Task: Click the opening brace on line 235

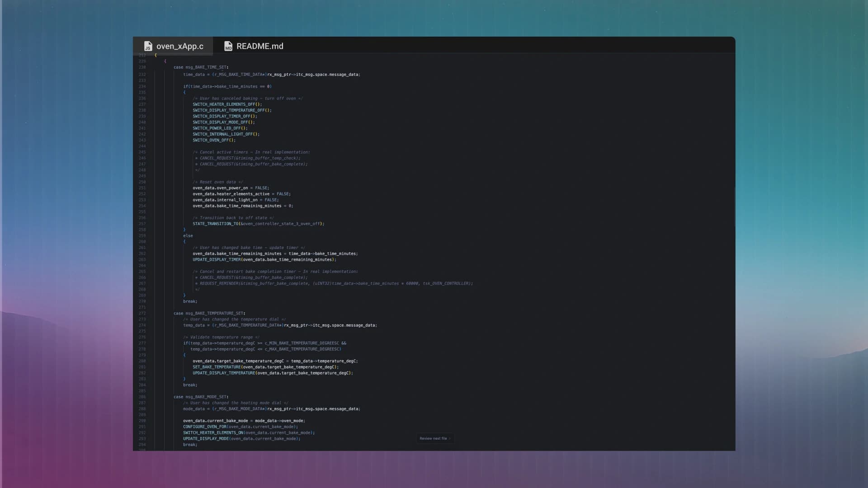Action: coord(184,92)
